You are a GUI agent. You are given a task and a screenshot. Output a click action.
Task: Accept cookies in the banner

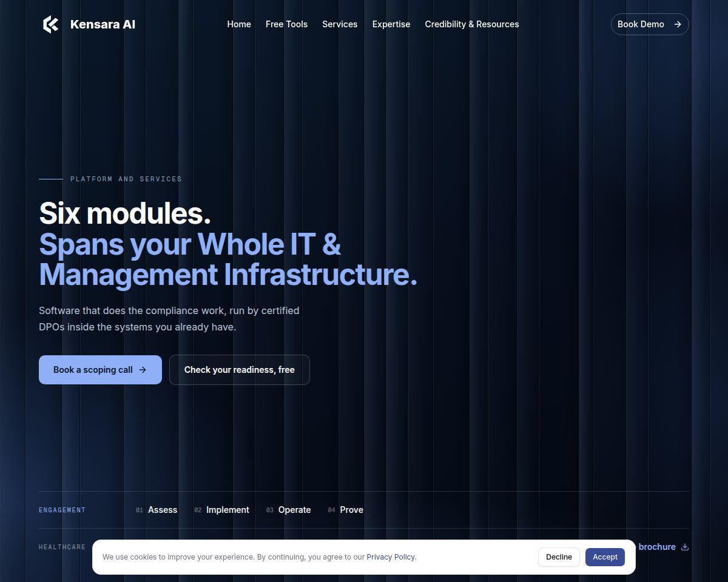coord(605,557)
